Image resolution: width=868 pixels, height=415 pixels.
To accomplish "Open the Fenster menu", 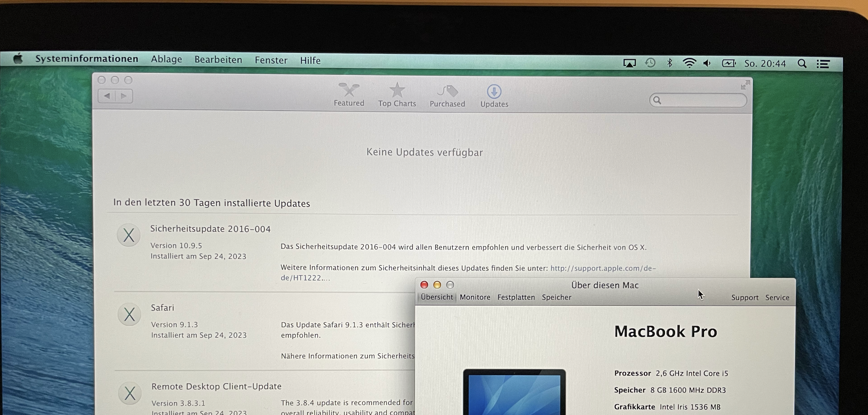I will click(x=271, y=60).
